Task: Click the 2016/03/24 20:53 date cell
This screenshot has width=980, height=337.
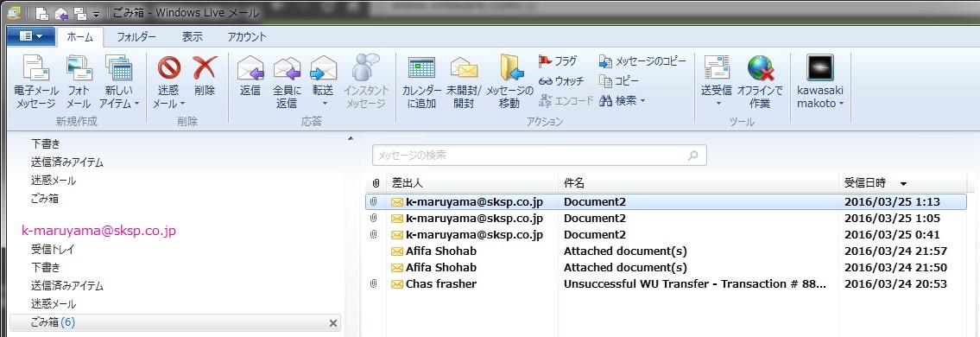Action: [x=895, y=283]
